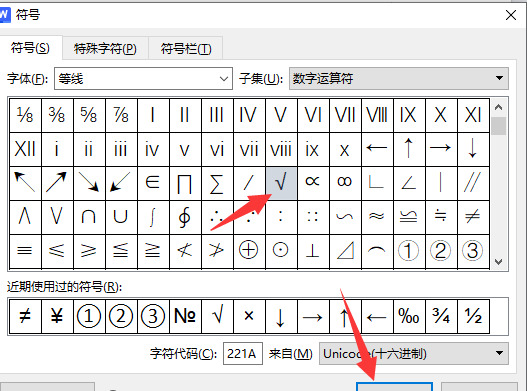Select the product ∏ symbol

pos(185,183)
